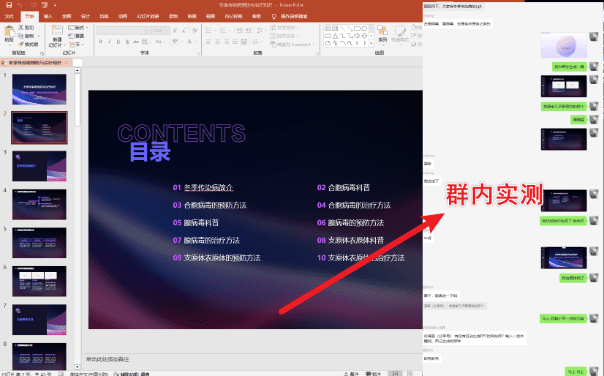This screenshot has height=376, width=604.
Task: Open the Text Direction dropdown
Action: (285, 28)
